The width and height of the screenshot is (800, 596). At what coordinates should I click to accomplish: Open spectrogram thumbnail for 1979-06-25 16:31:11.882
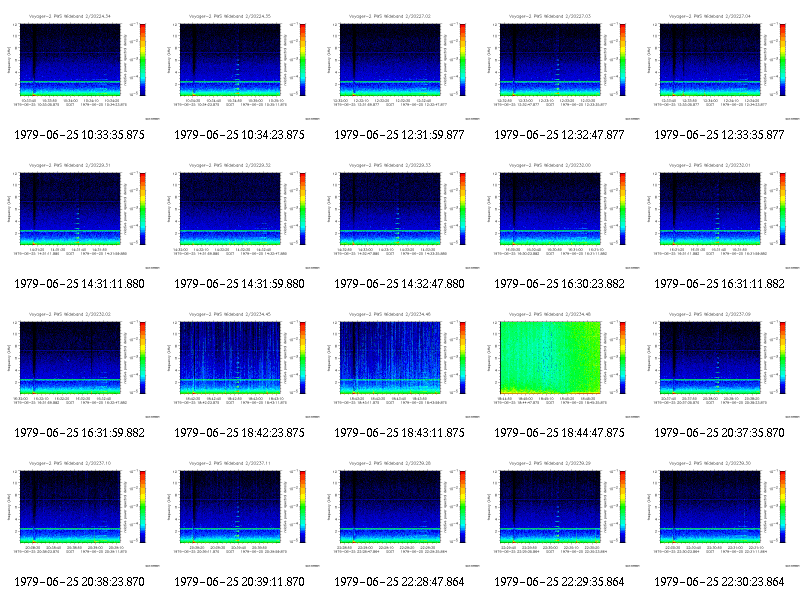(x=720, y=215)
